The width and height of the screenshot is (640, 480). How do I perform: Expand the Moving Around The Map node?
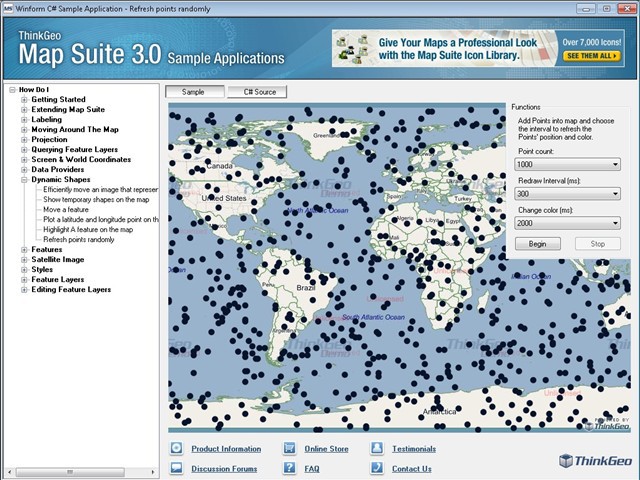pyautogui.click(x=24, y=129)
